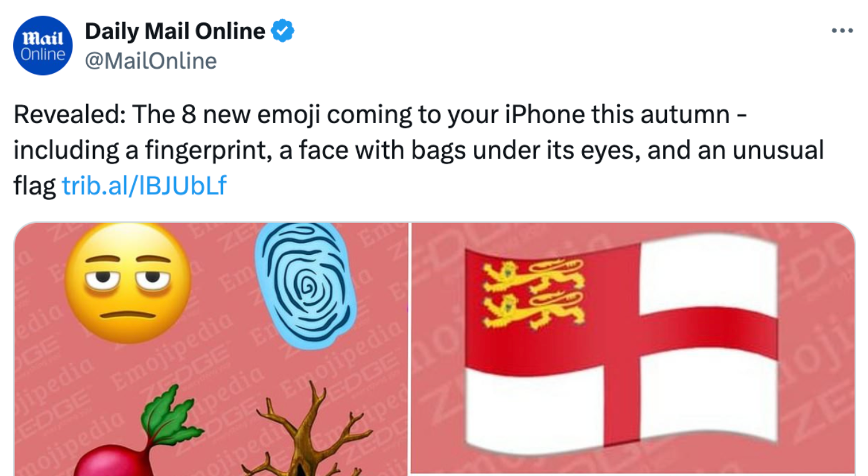The image size is (868, 476).
Task: Click the Daily Mail Online display name
Action: pos(175,31)
